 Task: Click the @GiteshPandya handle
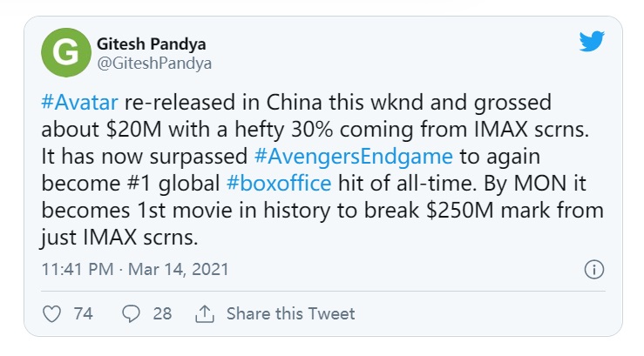pyautogui.click(x=151, y=63)
